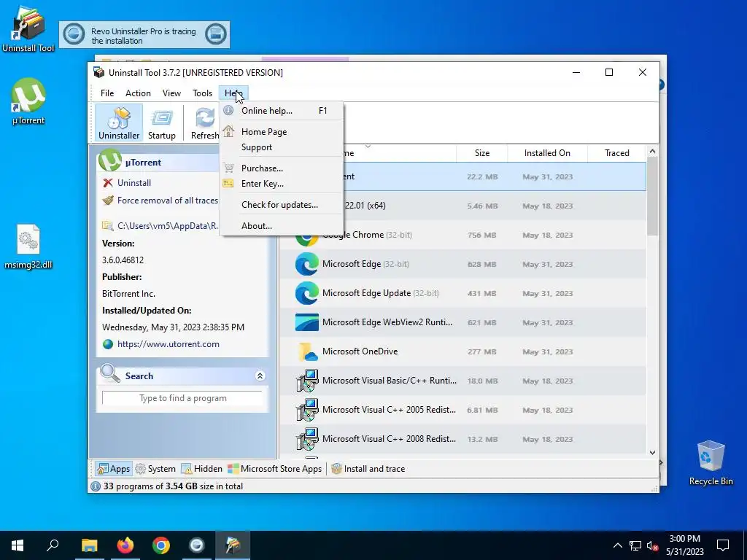This screenshot has width=747, height=560.
Task: Click Install and trace button
Action: coord(368,469)
